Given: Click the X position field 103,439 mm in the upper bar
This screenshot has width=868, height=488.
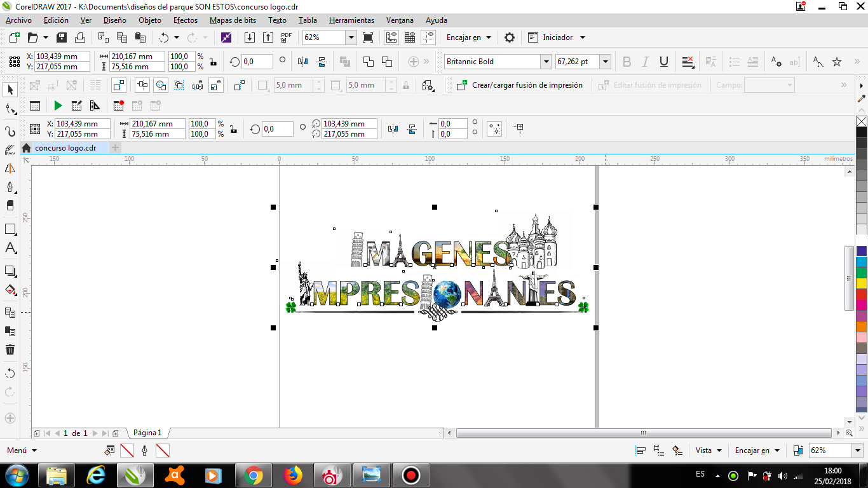Looking at the screenshot, I should pyautogui.click(x=62, y=57).
